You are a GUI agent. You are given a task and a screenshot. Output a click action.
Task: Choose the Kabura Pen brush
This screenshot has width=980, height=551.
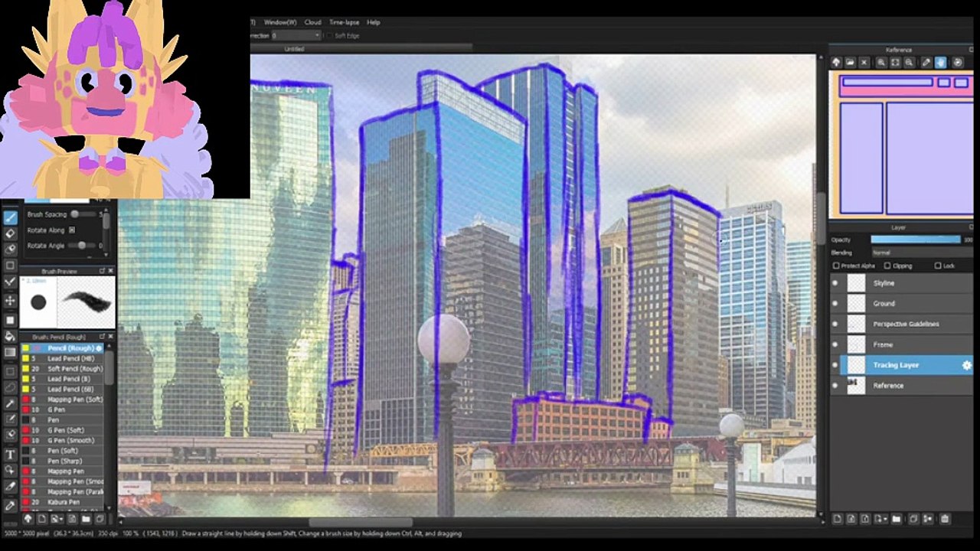pos(63,502)
